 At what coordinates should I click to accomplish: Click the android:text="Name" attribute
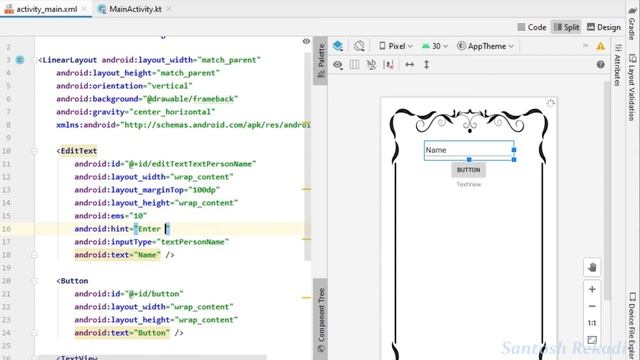pyautogui.click(x=117, y=255)
